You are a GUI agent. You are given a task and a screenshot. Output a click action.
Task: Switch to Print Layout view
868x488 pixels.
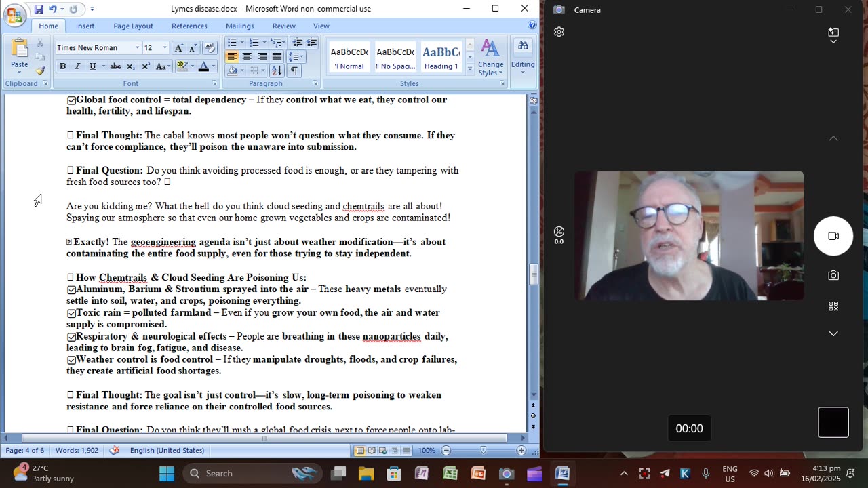pyautogui.click(x=360, y=451)
